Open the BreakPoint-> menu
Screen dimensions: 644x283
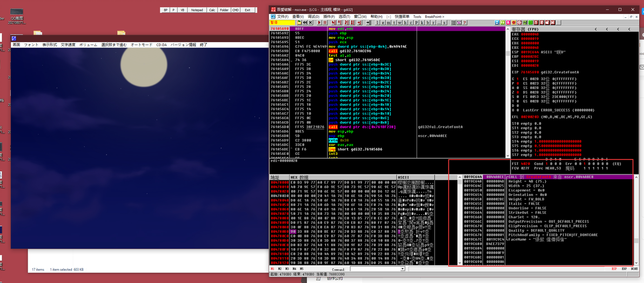click(434, 16)
